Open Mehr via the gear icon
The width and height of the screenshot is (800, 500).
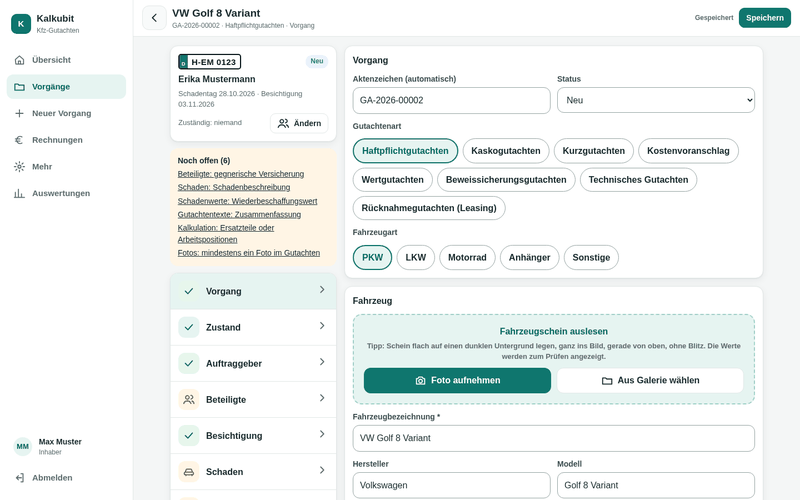[19, 166]
